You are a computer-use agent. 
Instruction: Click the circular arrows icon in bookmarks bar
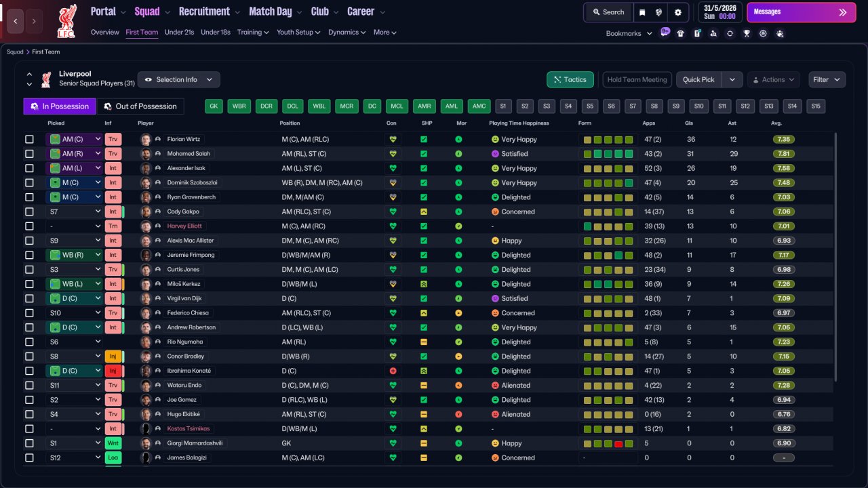(730, 33)
